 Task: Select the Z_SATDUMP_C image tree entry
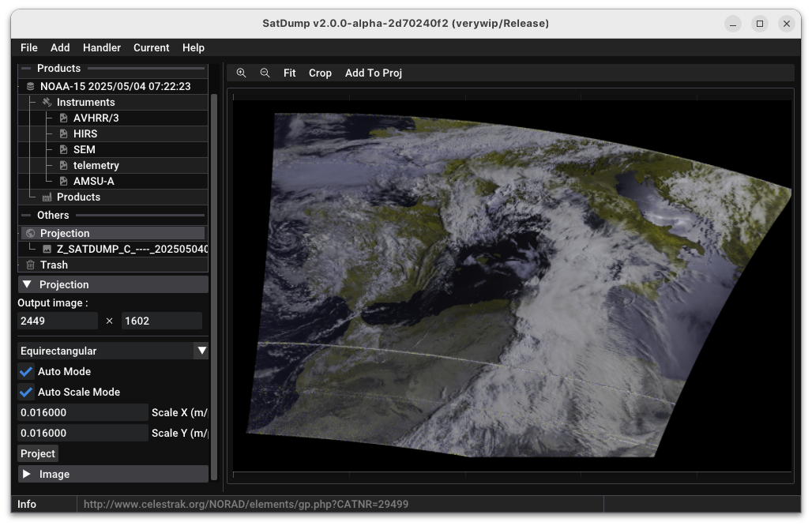130,249
